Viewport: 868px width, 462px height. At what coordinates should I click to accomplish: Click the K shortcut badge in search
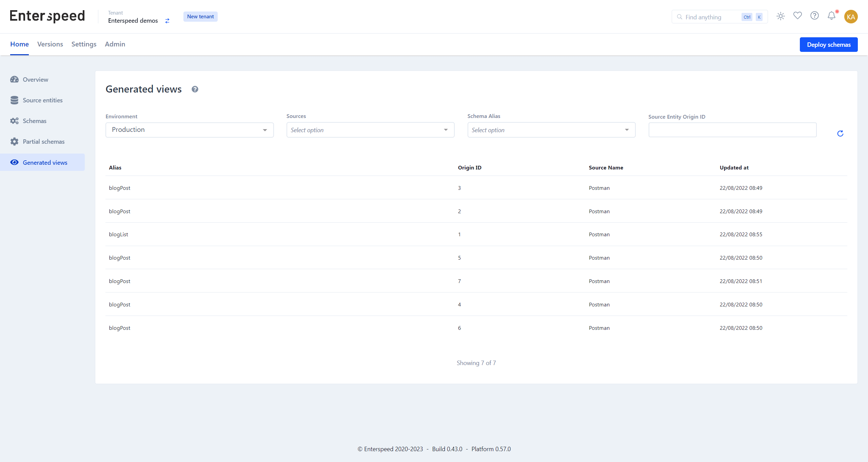[759, 17]
